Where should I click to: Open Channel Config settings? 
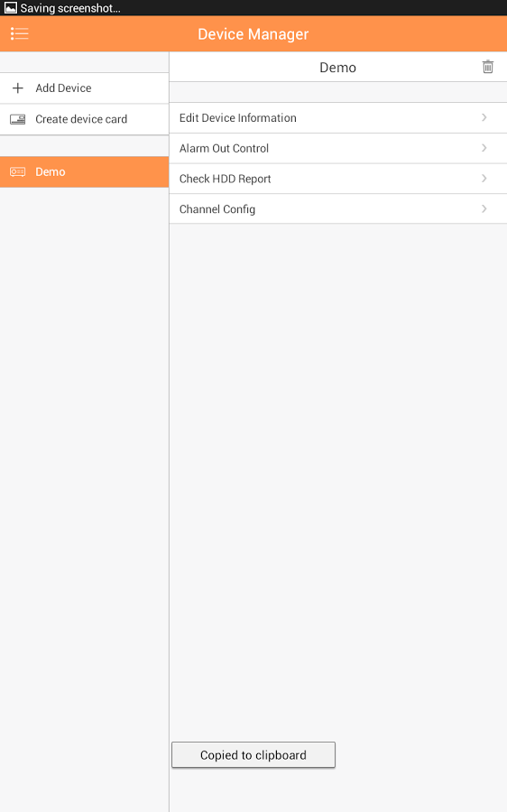pos(338,209)
